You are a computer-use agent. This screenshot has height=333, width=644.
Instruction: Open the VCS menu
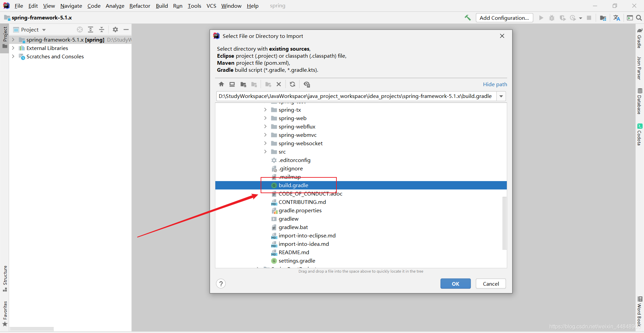pos(211,6)
